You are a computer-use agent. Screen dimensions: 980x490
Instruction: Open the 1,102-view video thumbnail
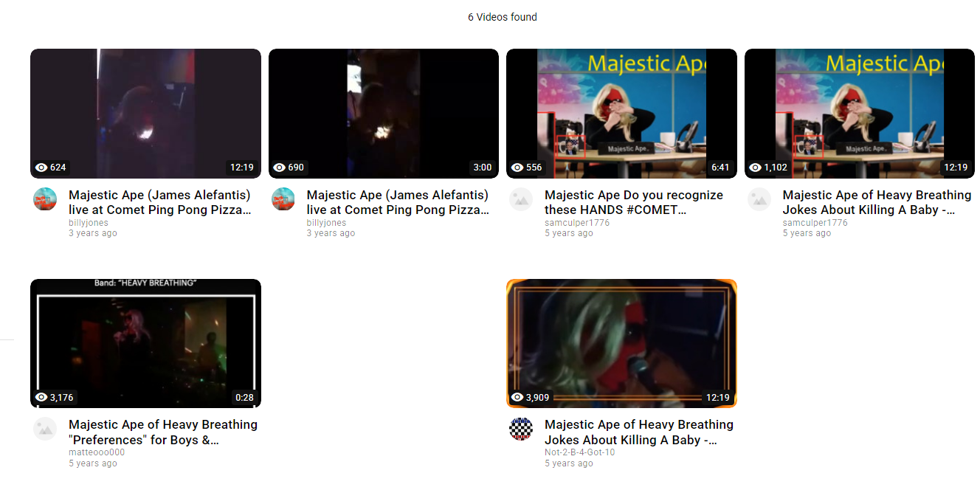(860, 114)
